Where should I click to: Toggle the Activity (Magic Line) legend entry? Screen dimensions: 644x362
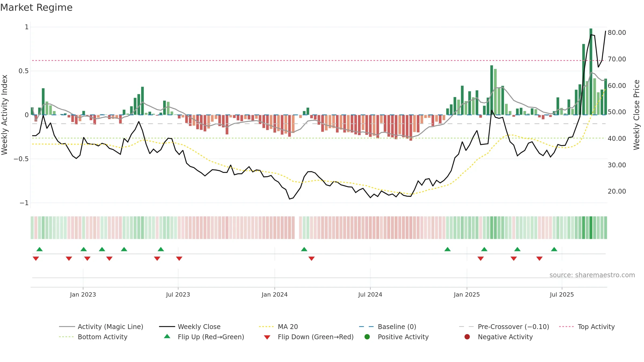click(101, 327)
